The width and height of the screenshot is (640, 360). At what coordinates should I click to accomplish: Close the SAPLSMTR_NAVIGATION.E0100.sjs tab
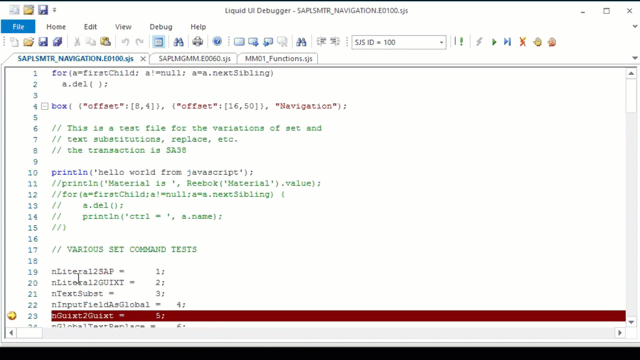coord(143,59)
